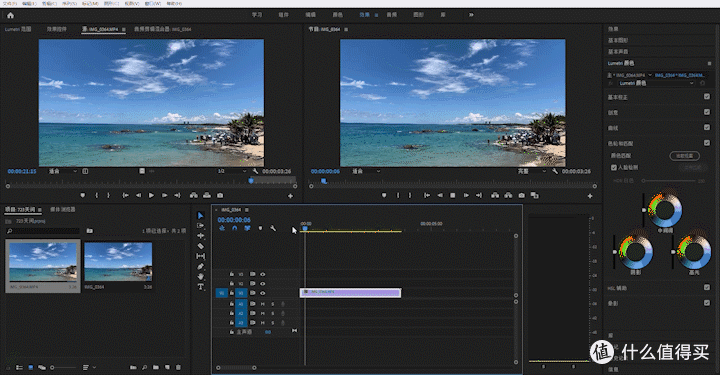Open 效果 workspace panel menu
Screen dimensions: 720x375
coord(376,15)
